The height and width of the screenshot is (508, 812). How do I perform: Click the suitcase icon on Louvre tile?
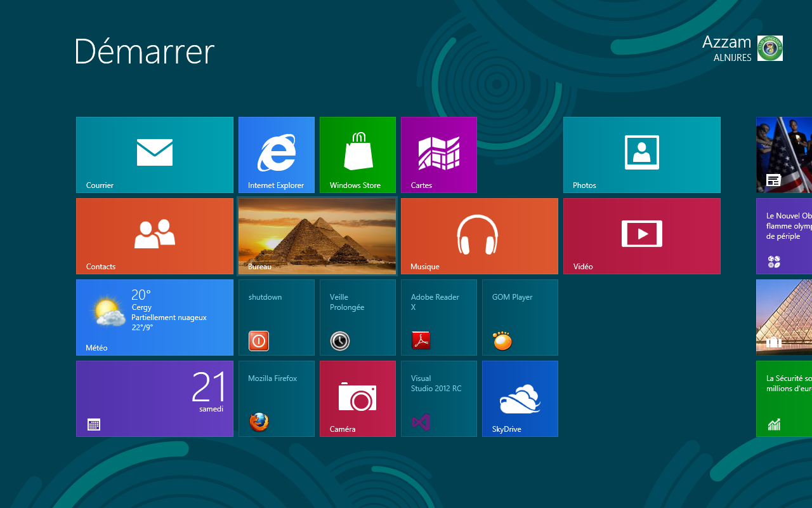point(773,343)
